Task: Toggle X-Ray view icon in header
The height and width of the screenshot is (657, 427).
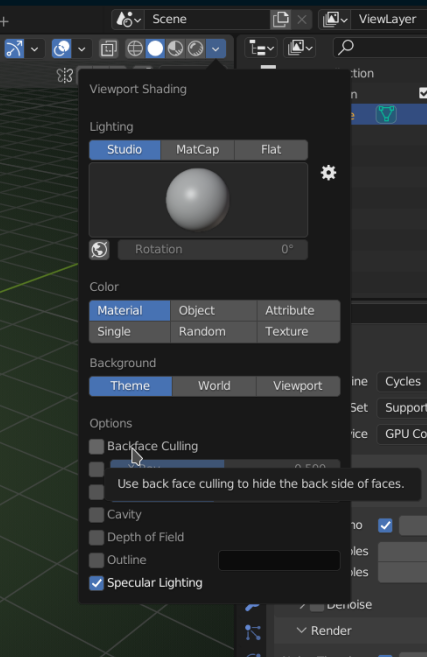Action: (x=109, y=49)
